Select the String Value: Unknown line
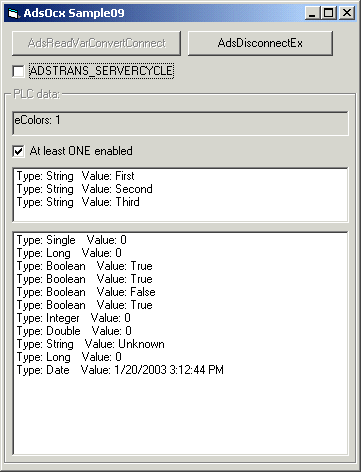 click(x=91, y=344)
